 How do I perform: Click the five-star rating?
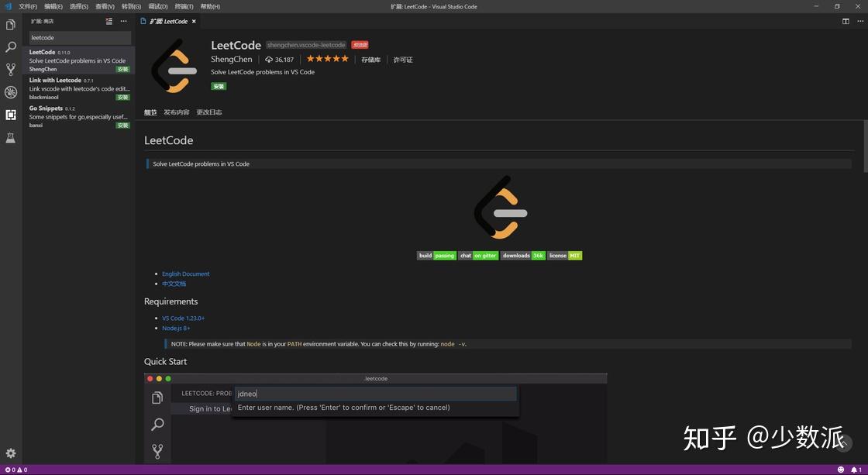click(328, 59)
